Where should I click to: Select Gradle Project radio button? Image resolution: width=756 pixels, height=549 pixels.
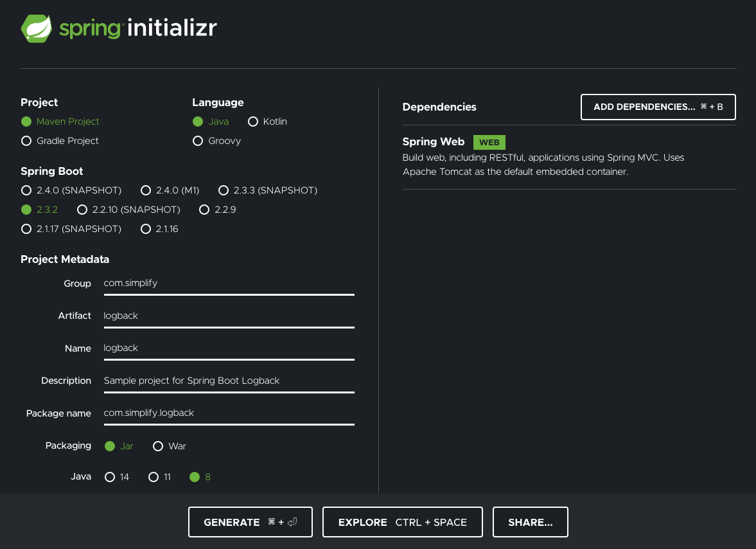[26, 141]
